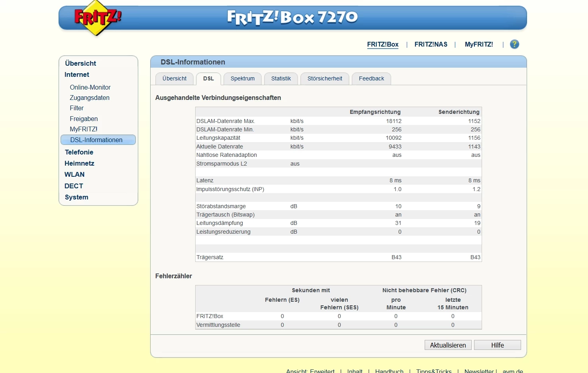
Task: Click the Trägertausch (Bitswap) row label
Action: point(225,215)
